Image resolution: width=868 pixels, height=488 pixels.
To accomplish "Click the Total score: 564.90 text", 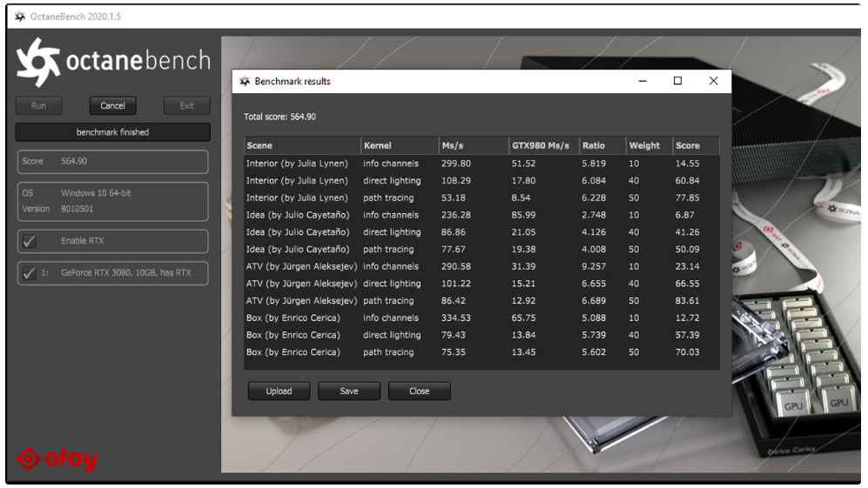I will [279, 117].
